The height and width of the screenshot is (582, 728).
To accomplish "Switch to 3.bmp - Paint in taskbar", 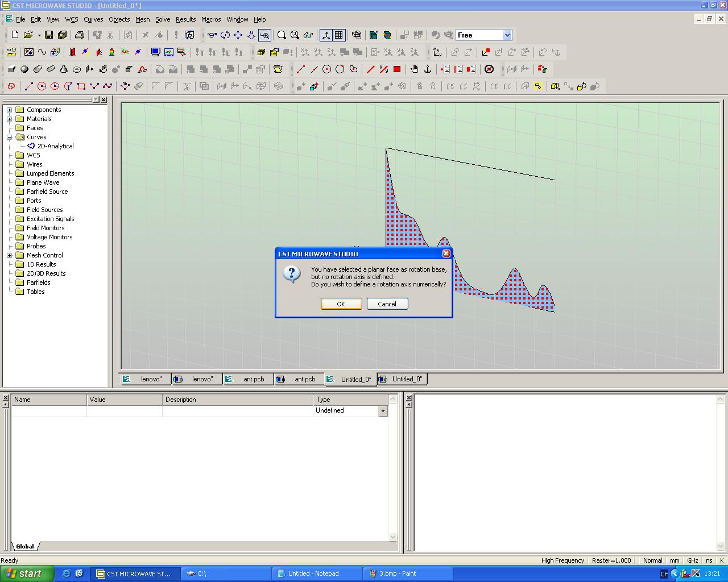I will tap(408, 573).
